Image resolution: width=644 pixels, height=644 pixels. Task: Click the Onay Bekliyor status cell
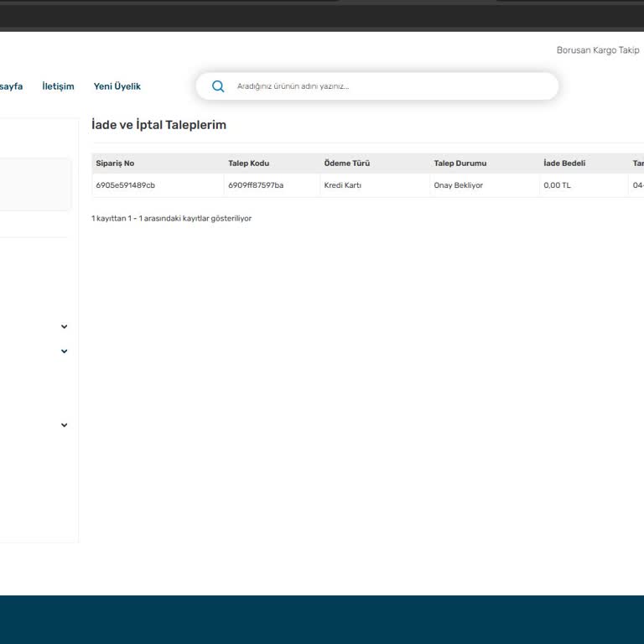point(458,185)
